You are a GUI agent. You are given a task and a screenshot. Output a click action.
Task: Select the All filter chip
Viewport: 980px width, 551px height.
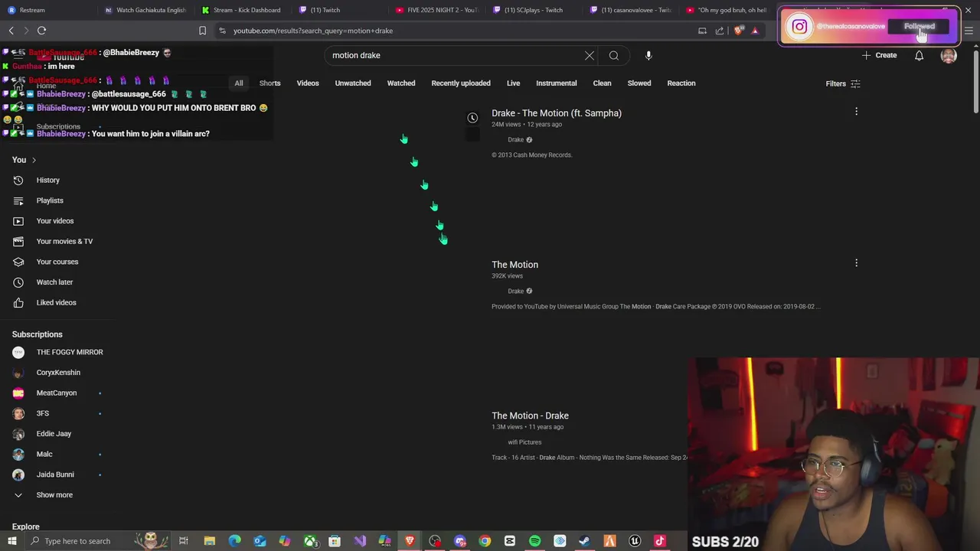[x=239, y=83]
